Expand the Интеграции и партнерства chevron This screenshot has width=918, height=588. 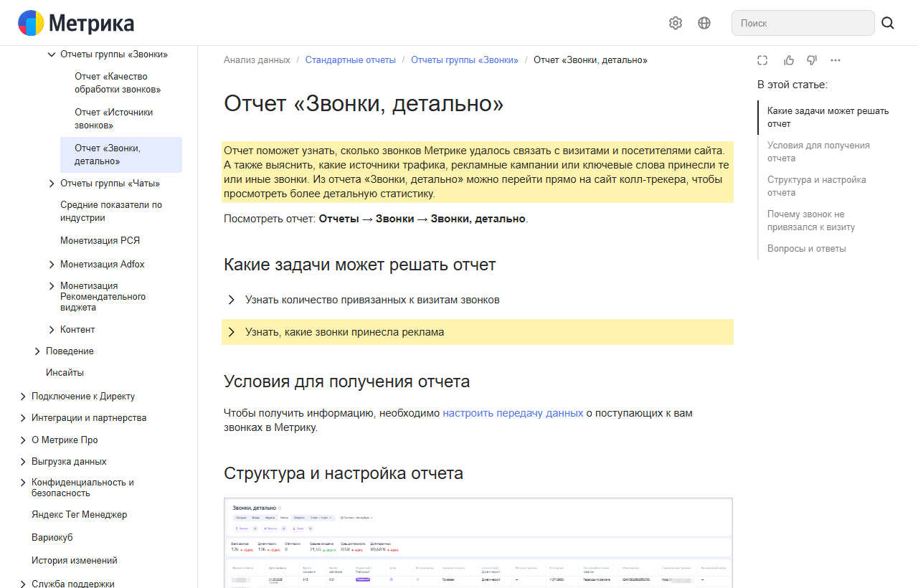coord(23,418)
